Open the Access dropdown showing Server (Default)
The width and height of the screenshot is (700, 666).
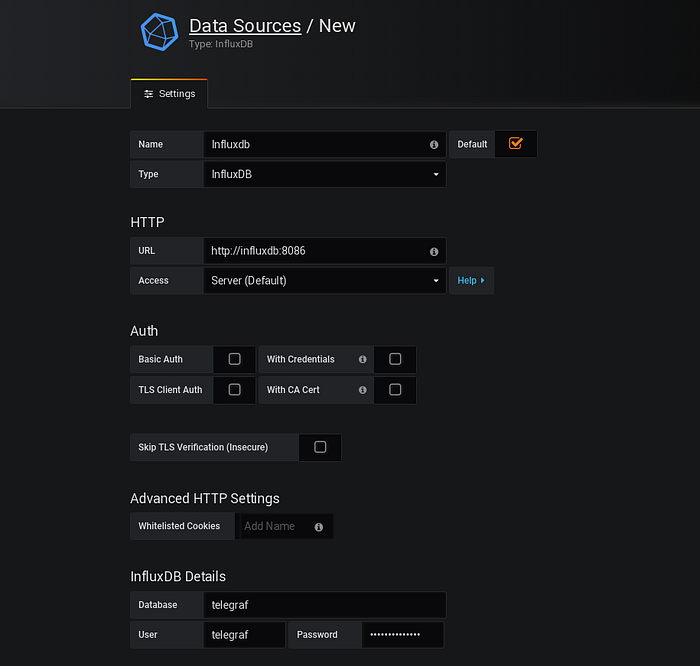[325, 280]
